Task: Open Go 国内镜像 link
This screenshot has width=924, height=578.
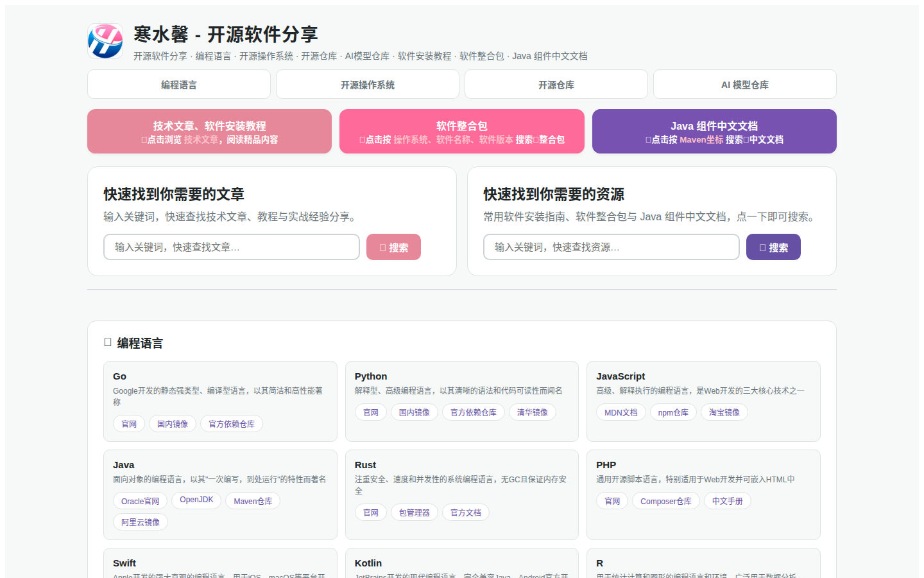Action: coord(173,424)
